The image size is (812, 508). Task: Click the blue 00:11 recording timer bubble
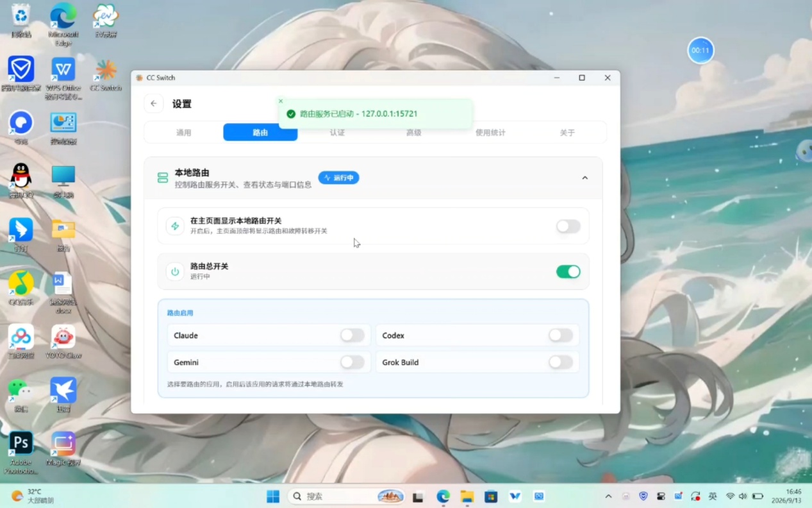[x=700, y=50]
